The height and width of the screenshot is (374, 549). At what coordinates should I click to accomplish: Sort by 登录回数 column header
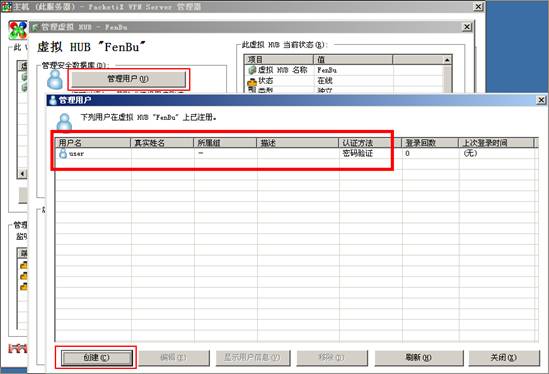point(430,143)
